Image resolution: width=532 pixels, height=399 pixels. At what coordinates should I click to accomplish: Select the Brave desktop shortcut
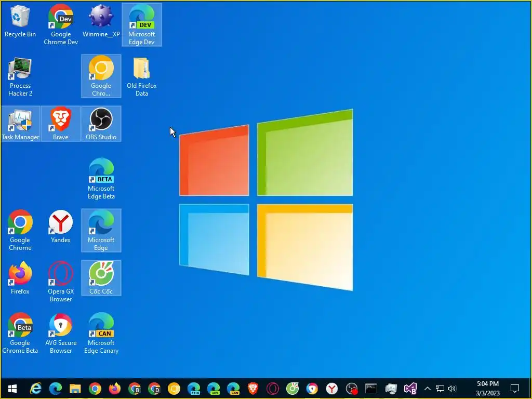coord(61,124)
